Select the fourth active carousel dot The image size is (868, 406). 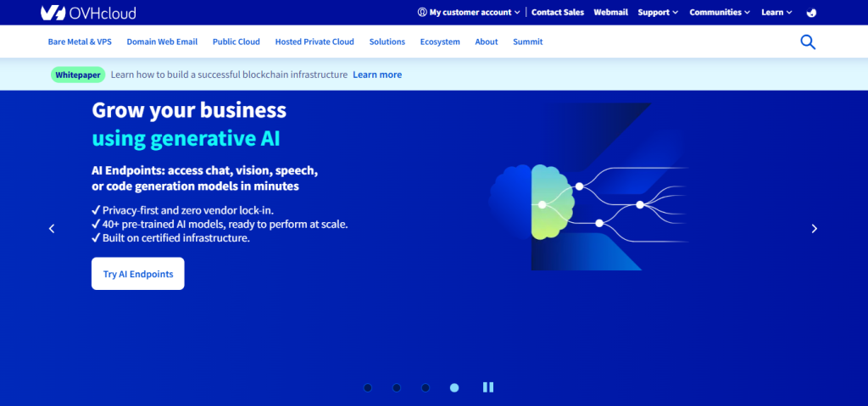(454, 387)
